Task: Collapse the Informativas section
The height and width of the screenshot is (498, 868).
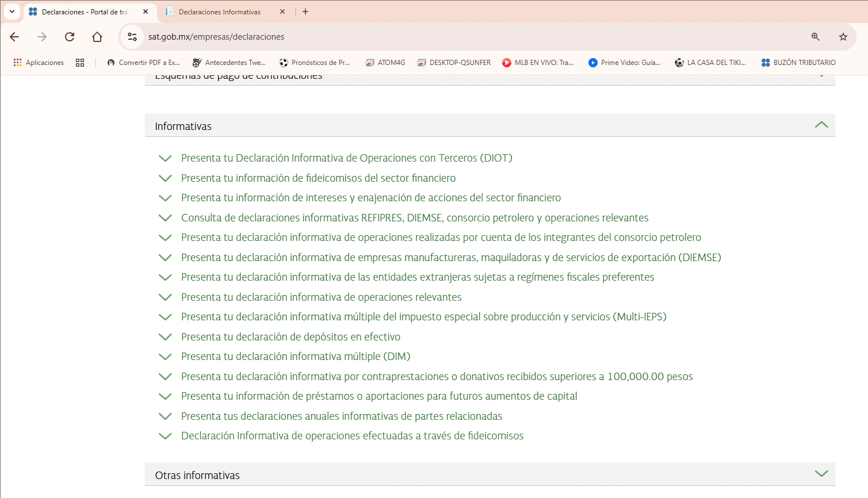Action: click(821, 124)
